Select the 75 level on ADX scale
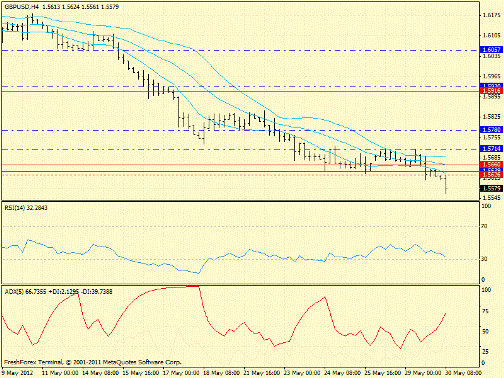The width and height of the screenshot is (504, 378). coord(485,311)
